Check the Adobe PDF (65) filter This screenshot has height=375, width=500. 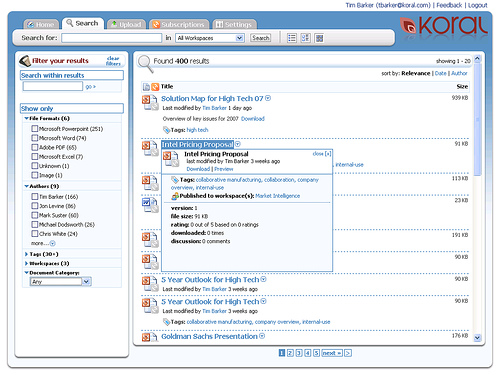pos(35,147)
